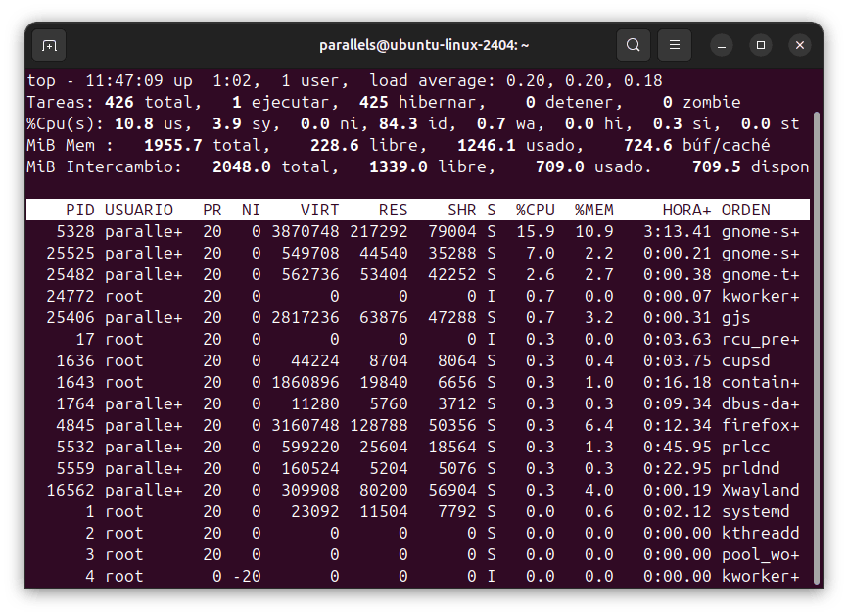848x616 pixels.
Task: Click the contain+ process name
Action: (761, 382)
